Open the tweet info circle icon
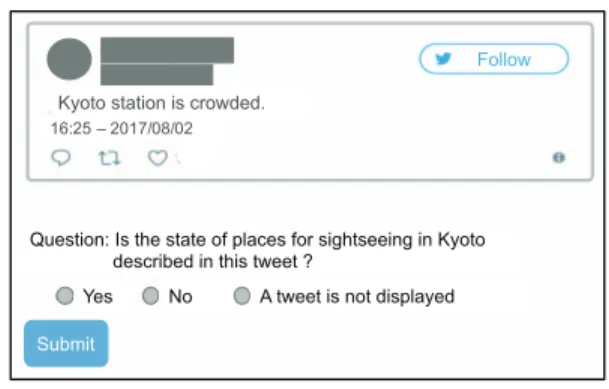The height and width of the screenshot is (389, 609). 559,158
